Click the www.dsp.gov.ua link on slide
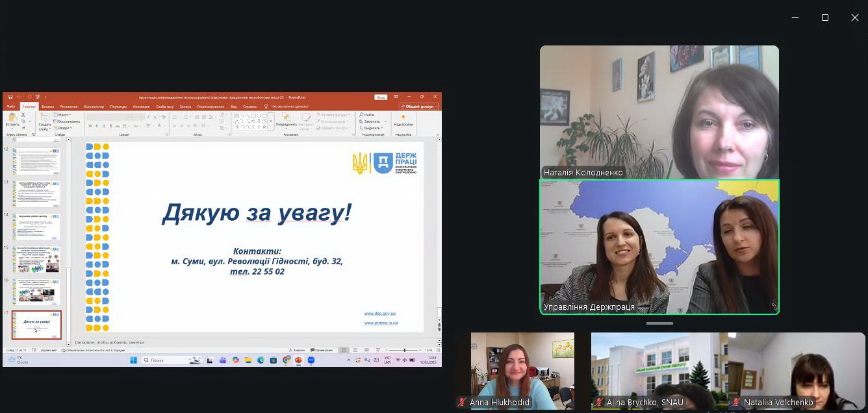Viewport: 868px width, 413px height. [379, 314]
